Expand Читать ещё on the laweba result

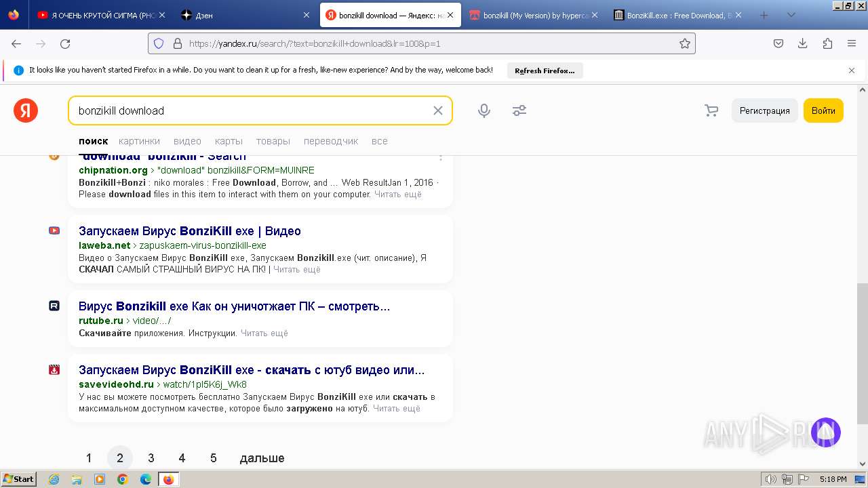click(296, 269)
